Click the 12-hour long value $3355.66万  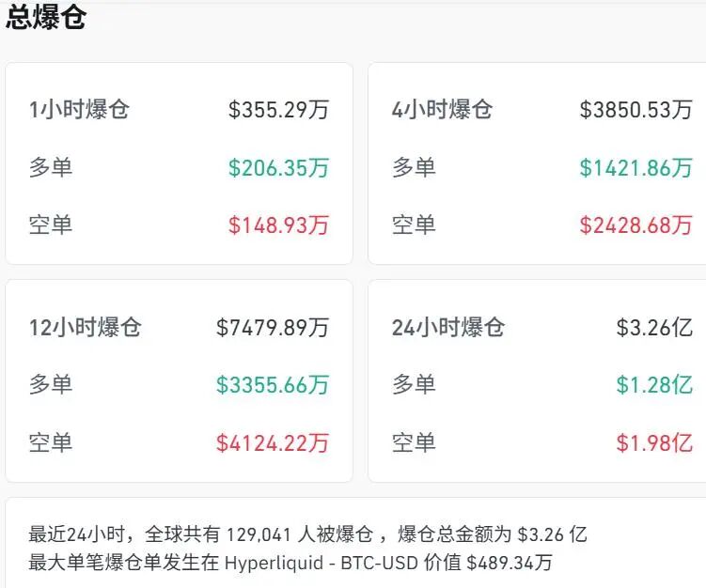pos(273,384)
